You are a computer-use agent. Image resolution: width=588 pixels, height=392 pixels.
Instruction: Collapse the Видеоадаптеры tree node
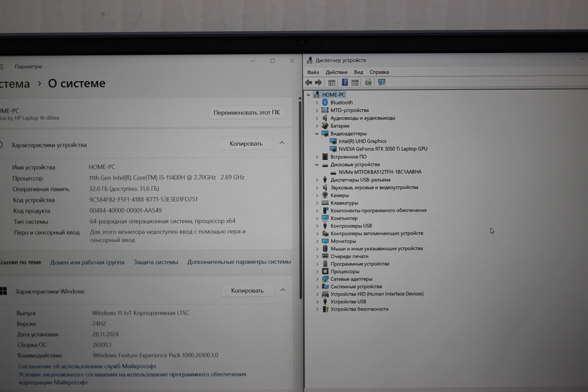tap(317, 134)
